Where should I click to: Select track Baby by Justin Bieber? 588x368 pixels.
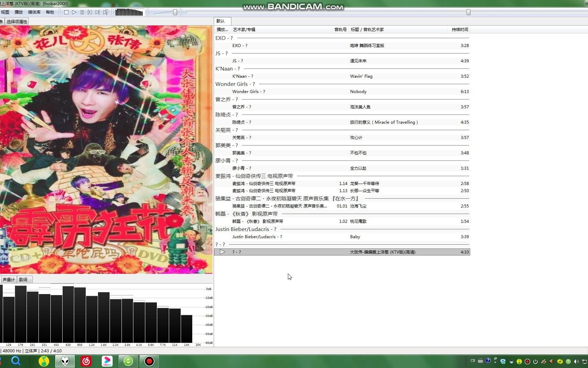[x=342, y=237]
